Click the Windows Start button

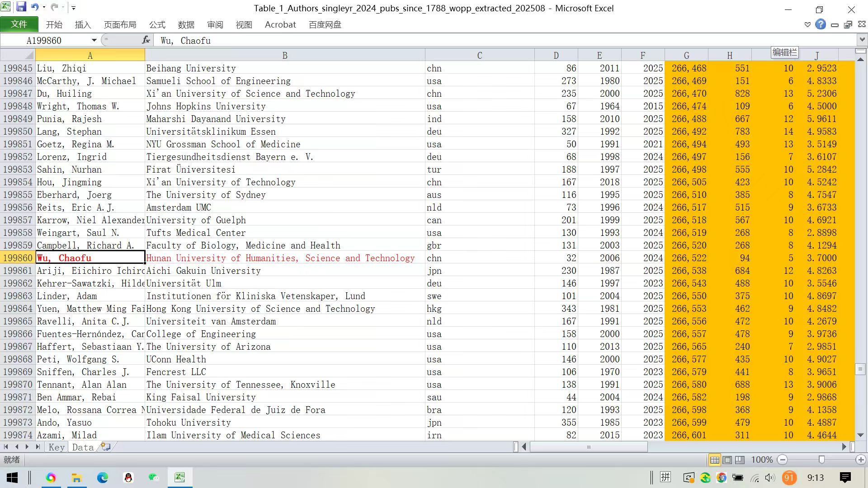tap(12, 478)
